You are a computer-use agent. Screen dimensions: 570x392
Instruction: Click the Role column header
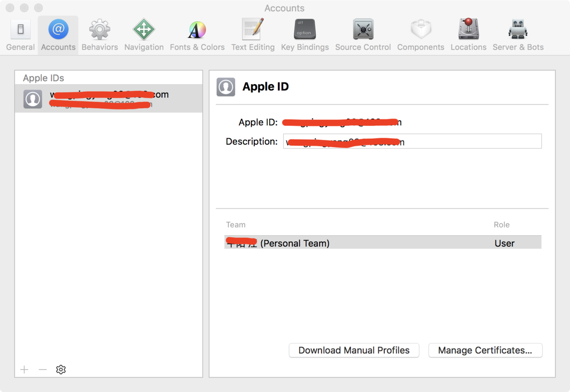[x=502, y=225]
